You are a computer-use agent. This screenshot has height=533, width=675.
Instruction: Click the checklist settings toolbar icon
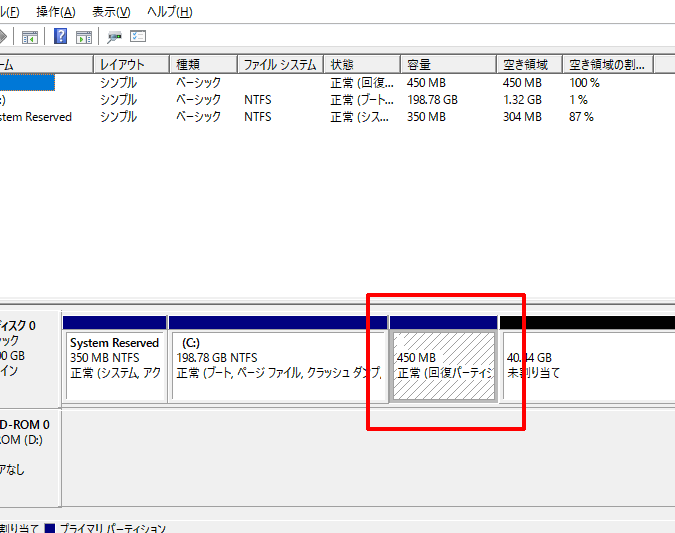click(138, 36)
